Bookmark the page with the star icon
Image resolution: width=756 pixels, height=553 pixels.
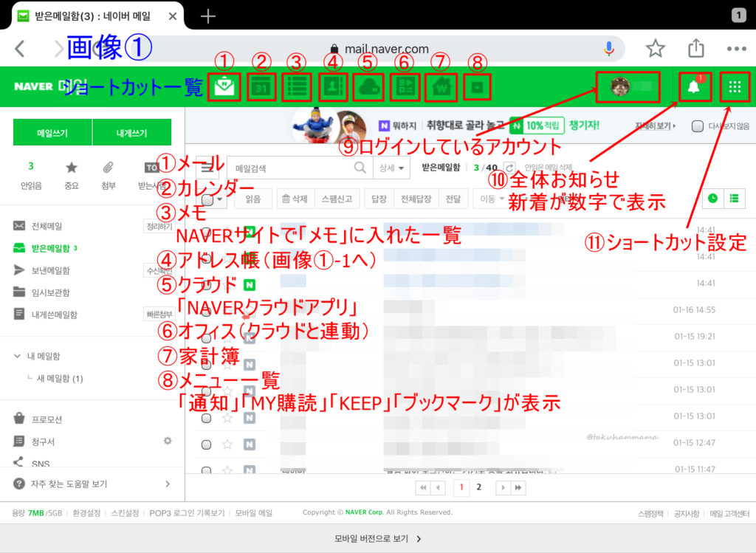point(656,48)
